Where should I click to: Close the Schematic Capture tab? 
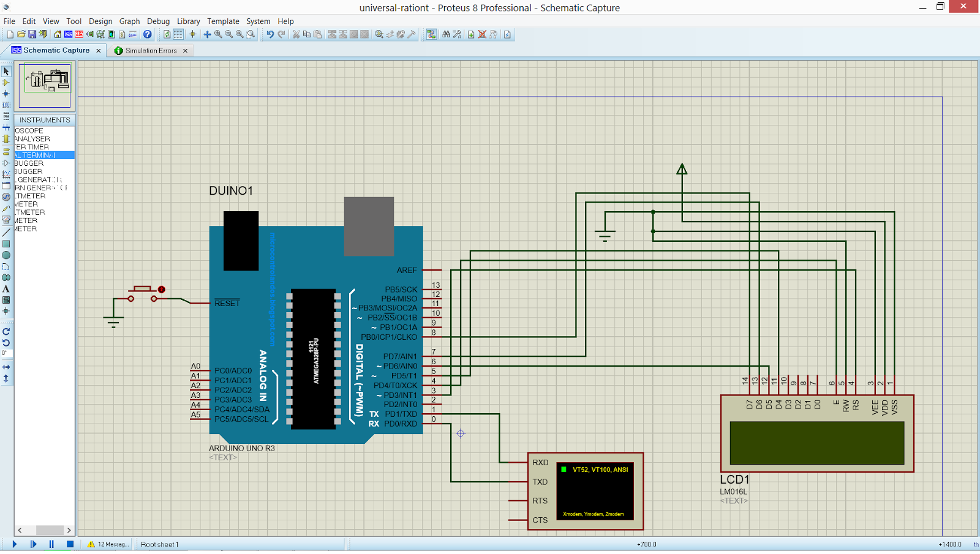(x=99, y=51)
